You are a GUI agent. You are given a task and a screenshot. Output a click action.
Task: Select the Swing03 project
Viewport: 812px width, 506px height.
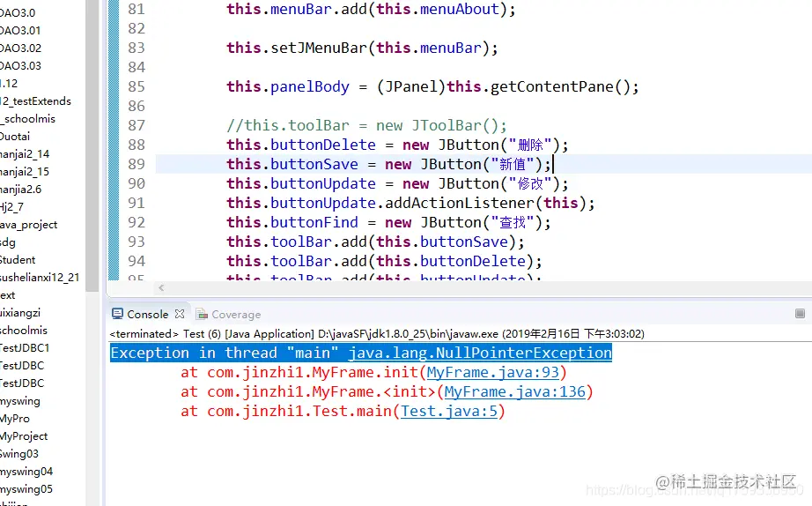click(x=19, y=454)
